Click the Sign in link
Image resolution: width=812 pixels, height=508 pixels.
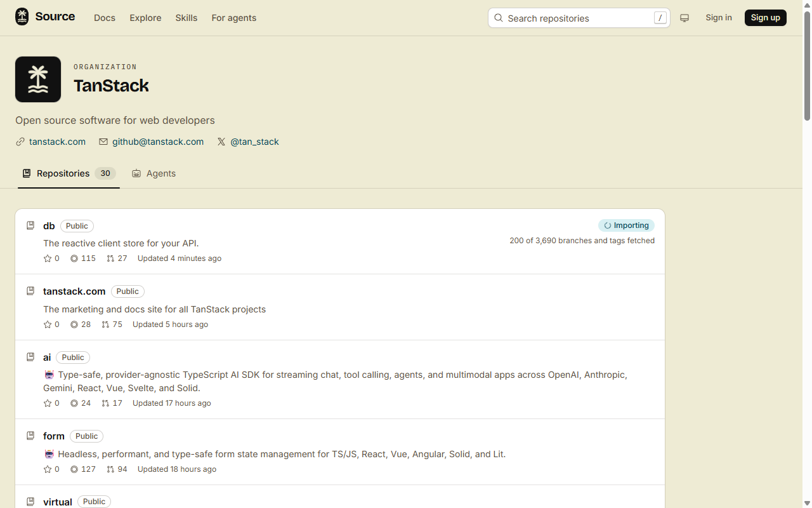[x=719, y=18]
